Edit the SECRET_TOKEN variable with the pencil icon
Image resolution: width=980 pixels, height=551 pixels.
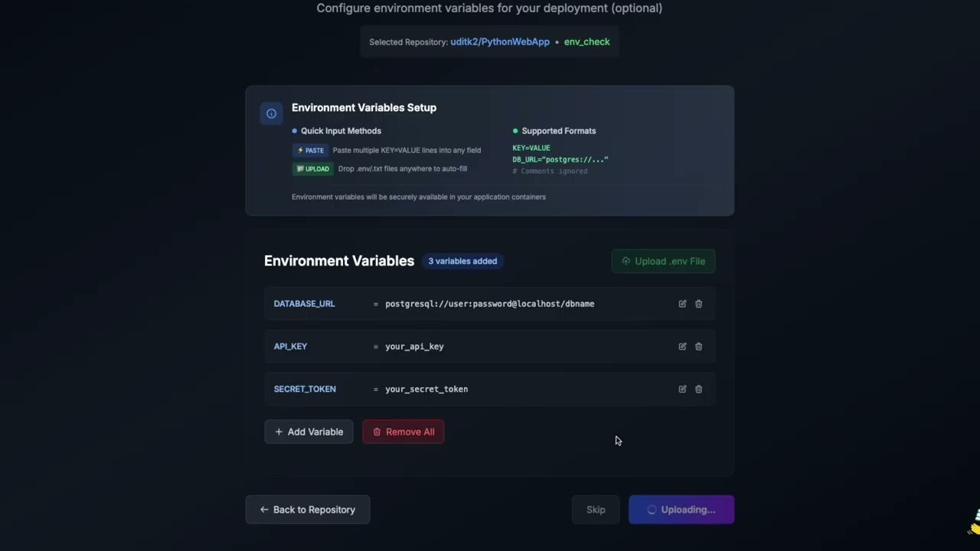click(x=682, y=389)
